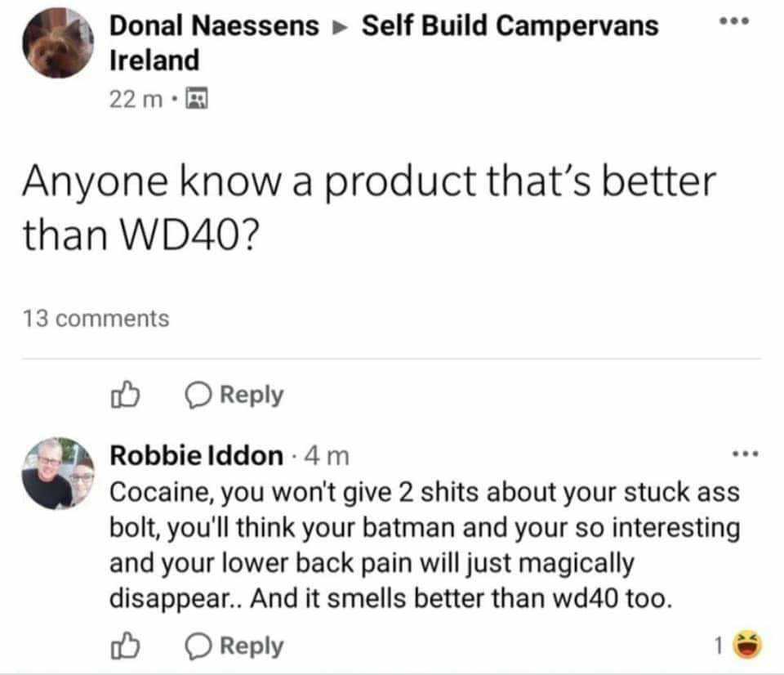
Task: Open the three-dot menu on Robbie Iddon's comment
Action: coord(746,452)
